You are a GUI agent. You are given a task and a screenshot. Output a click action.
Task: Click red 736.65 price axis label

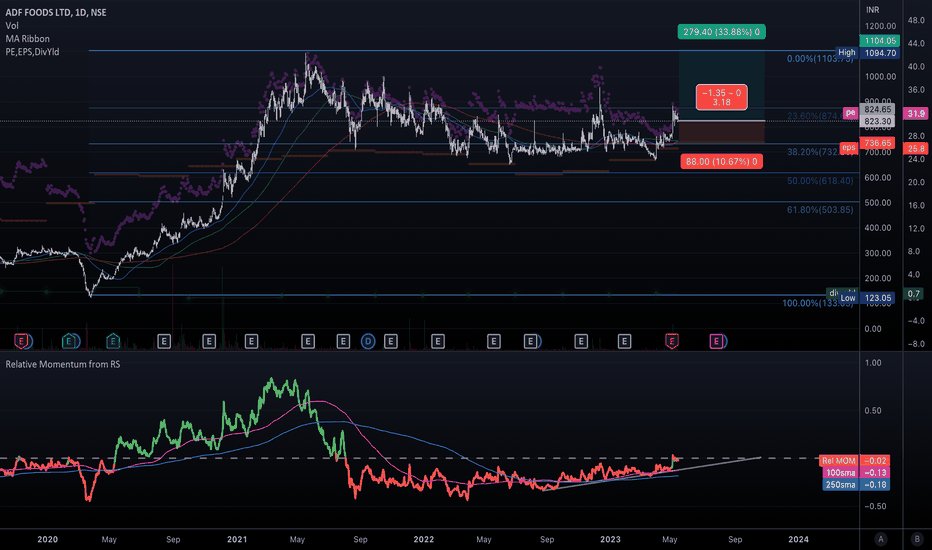[877, 143]
